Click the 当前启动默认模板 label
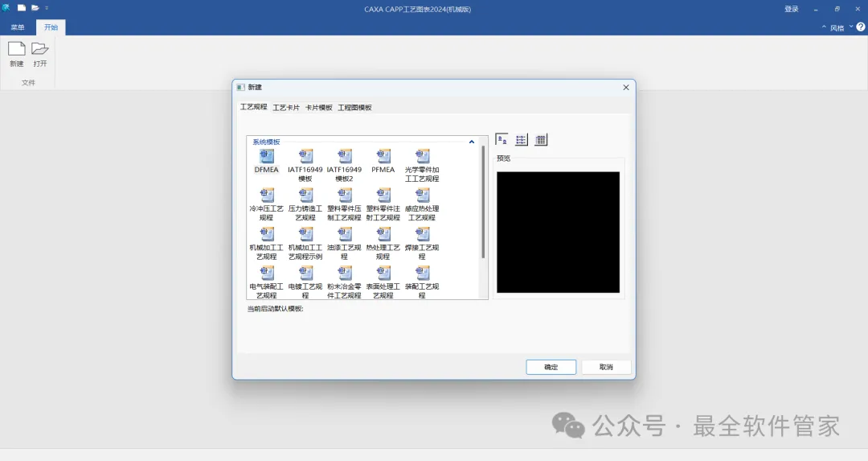The width and height of the screenshot is (868, 461). pos(275,309)
